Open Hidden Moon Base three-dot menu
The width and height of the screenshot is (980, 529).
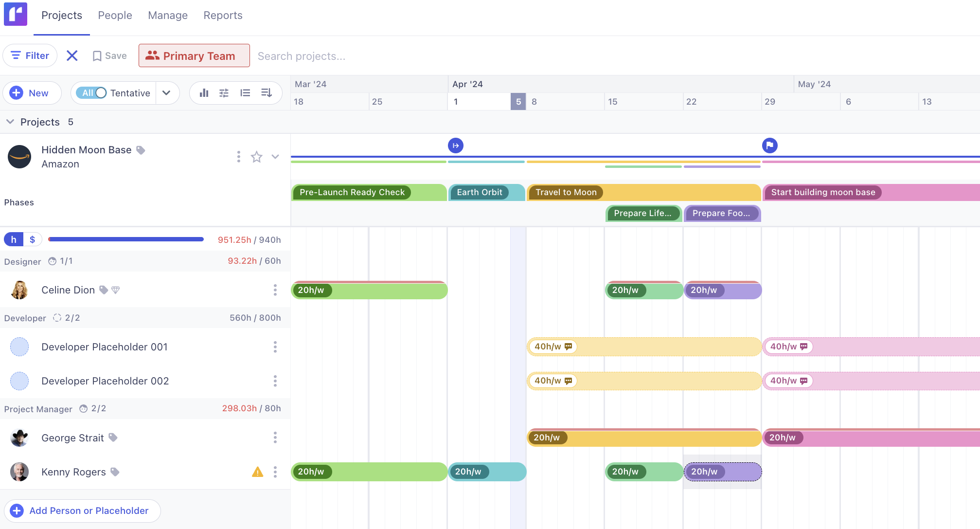coord(238,157)
